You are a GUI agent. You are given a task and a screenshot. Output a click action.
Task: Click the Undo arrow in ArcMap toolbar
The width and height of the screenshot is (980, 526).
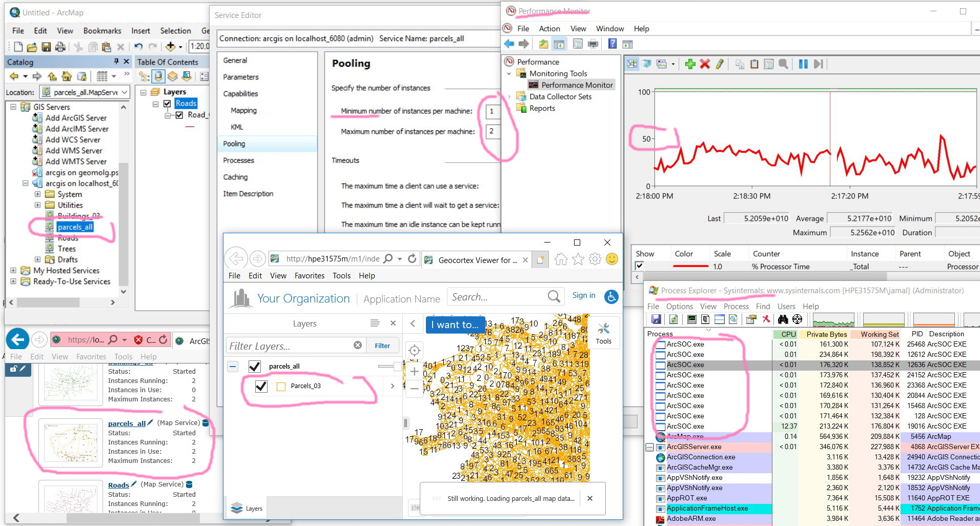tap(138, 47)
